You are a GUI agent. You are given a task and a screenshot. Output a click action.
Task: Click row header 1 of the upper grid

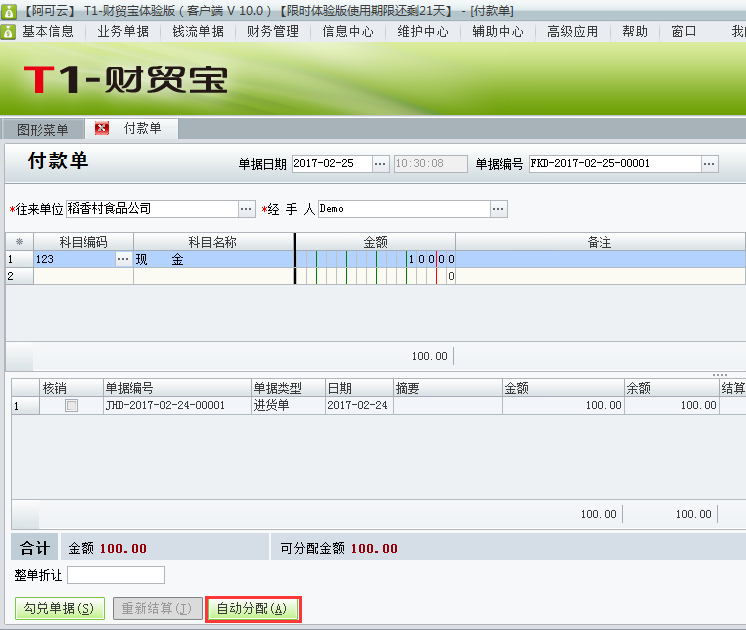20,259
